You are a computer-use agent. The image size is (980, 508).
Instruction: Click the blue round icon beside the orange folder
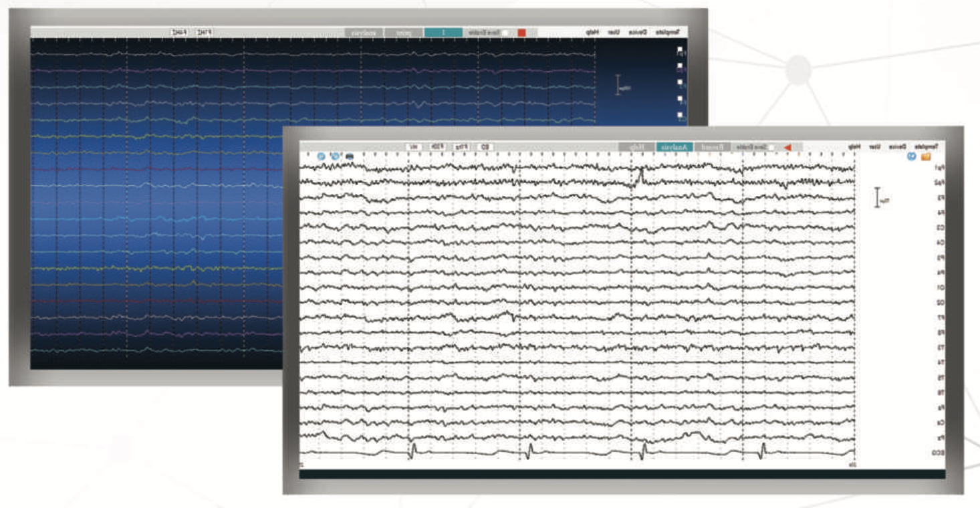click(x=911, y=157)
